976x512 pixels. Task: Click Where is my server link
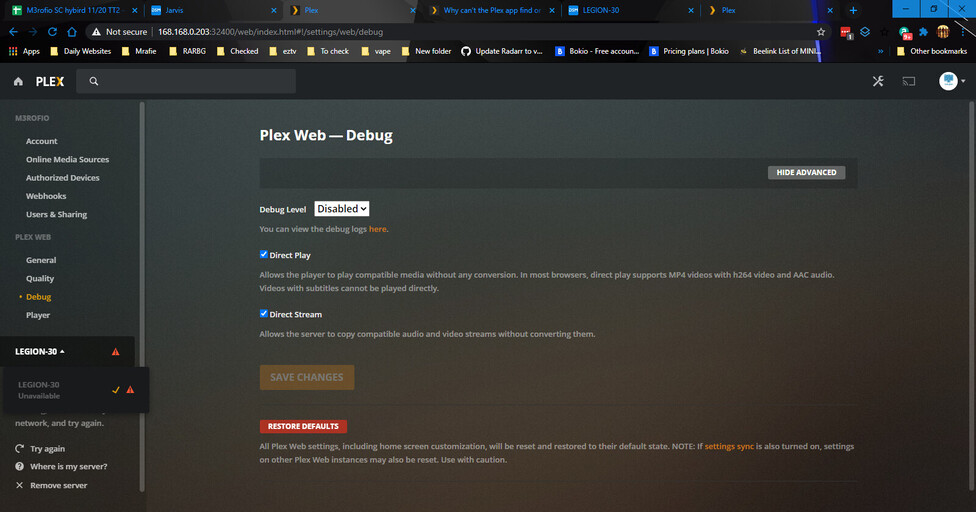(x=68, y=467)
